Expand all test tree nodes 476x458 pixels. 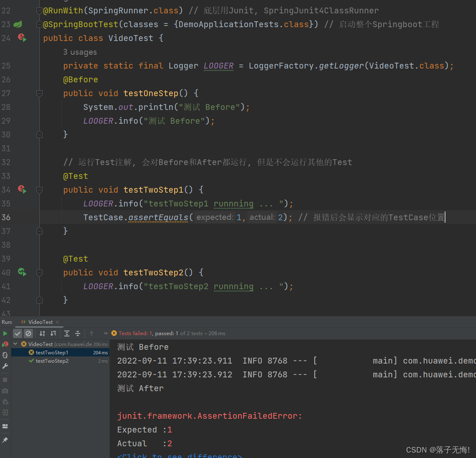point(67,333)
